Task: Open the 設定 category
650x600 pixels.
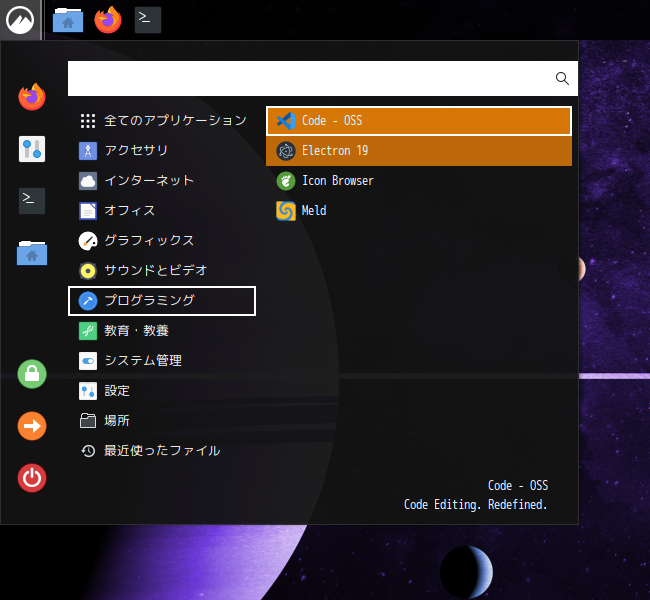Action: 162,391
